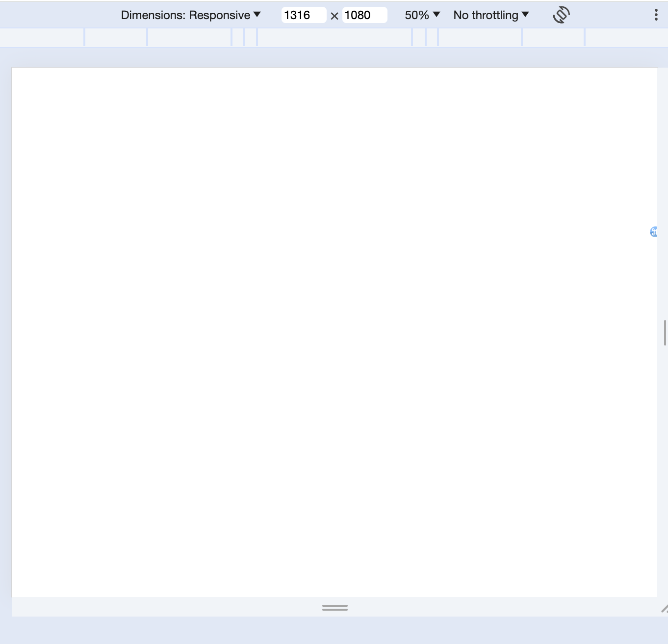The image size is (668, 644).
Task: Click the vertical resize handle on right edge
Action: point(665,333)
